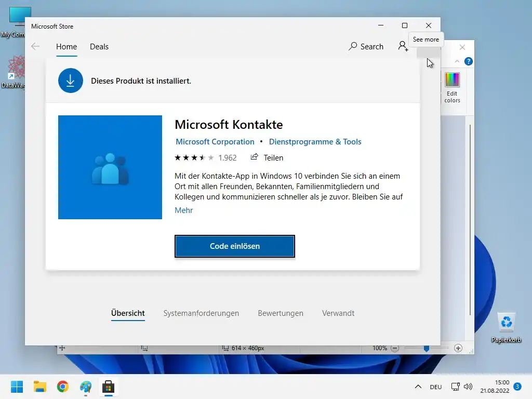Click the Code einlösen button
The image size is (532, 399).
coord(235,246)
